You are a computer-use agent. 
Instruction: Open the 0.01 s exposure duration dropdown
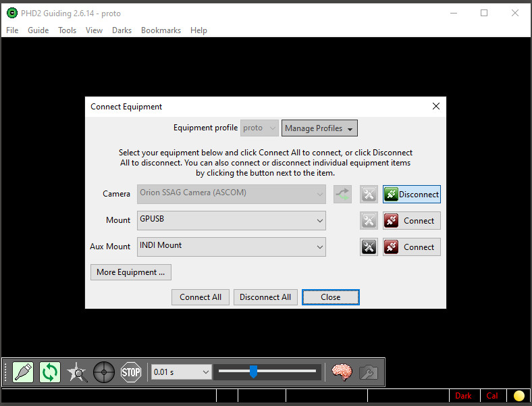182,372
